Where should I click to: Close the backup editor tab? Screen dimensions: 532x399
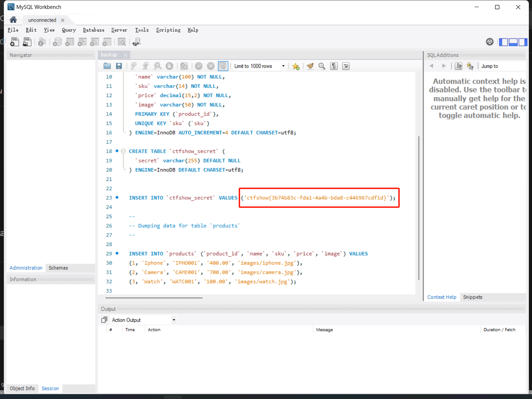[x=126, y=55]
